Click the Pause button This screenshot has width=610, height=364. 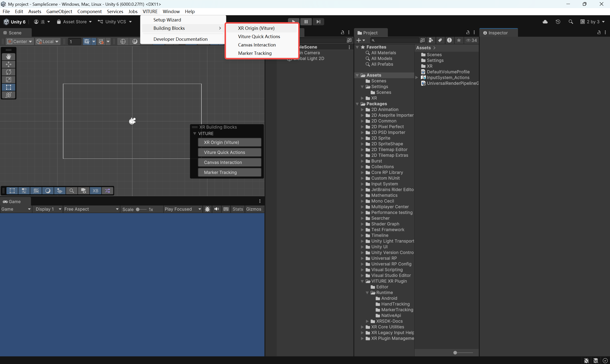coord(306,22)
